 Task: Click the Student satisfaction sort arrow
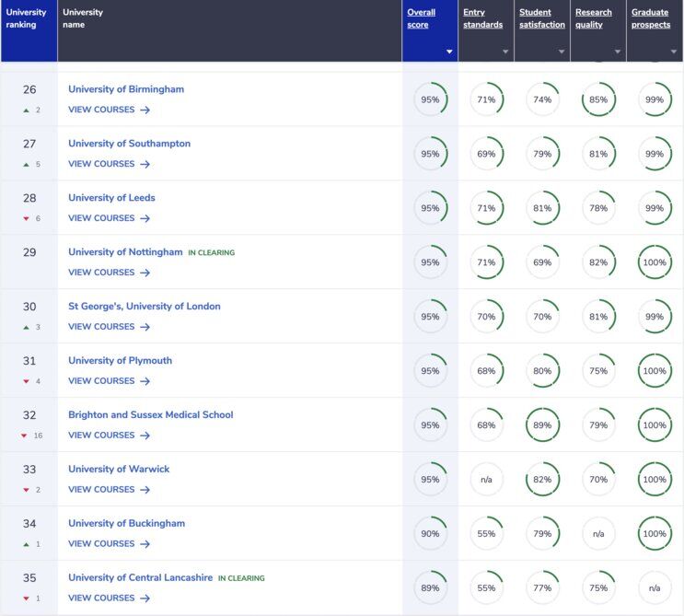coord(562,52)
